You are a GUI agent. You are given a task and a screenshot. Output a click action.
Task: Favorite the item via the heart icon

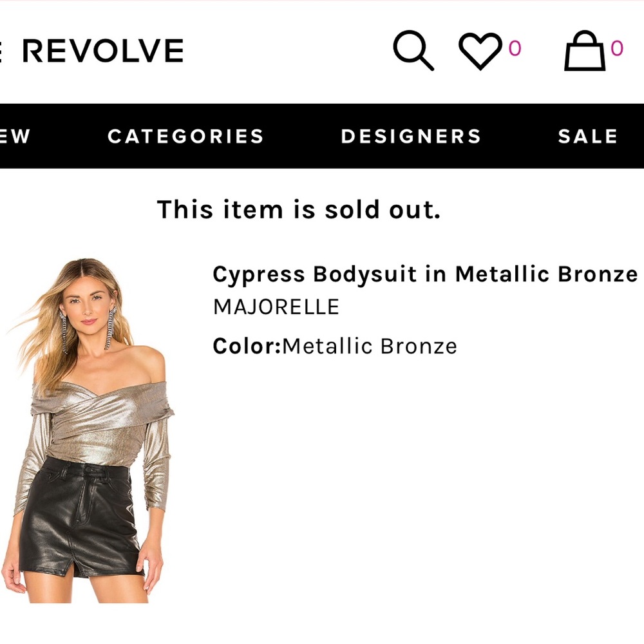pos(479,51)
